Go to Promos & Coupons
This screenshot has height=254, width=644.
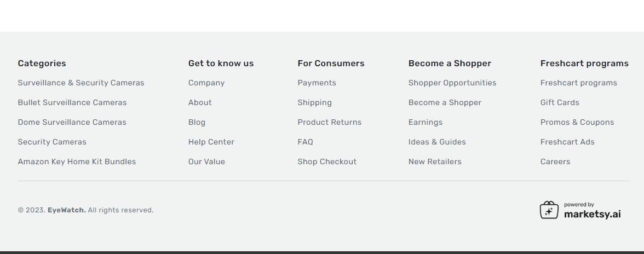(x=577, y=122)
